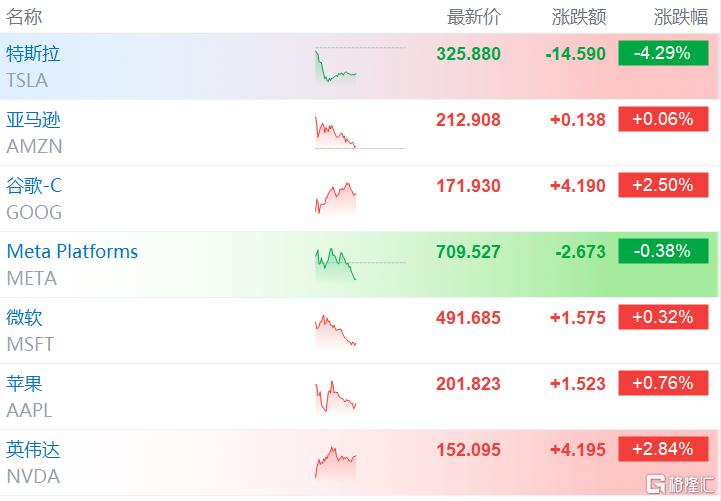Open the 谷歌-C stock link

(x=34, y=186)
